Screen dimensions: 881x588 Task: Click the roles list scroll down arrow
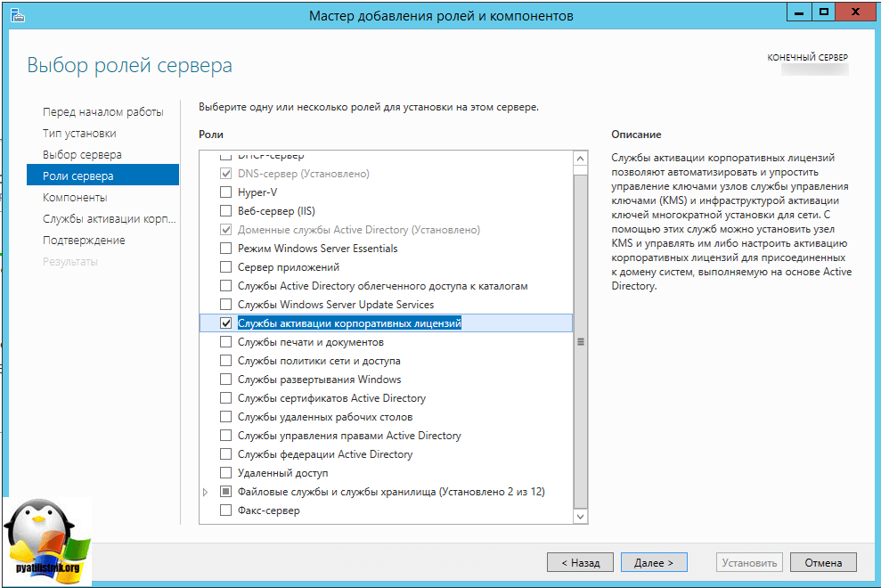(x=581, y=516)
